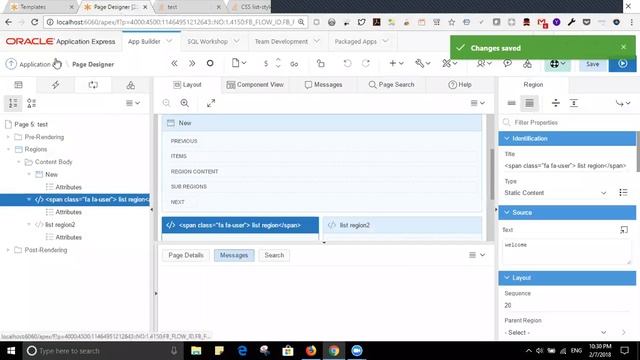The image size is (640, 360).
Task: Expand the Pre-Rendering tree node
Action: [8, 137]
